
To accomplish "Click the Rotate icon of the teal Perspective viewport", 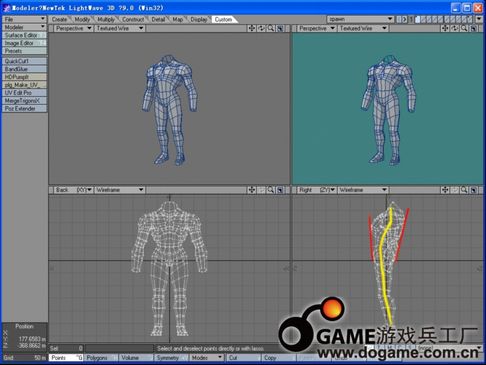I will tap(455, 28).
